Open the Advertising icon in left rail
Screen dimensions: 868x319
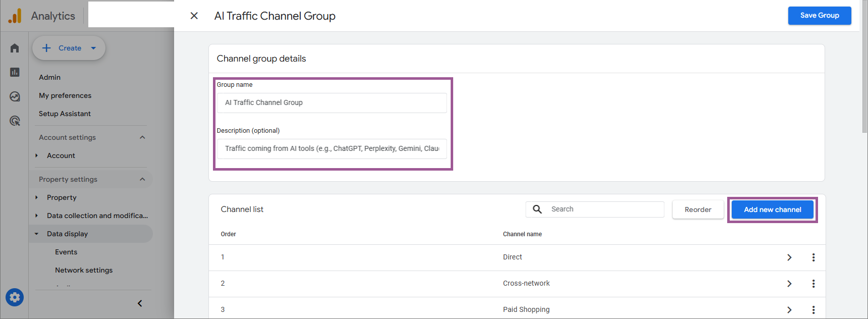15,121
